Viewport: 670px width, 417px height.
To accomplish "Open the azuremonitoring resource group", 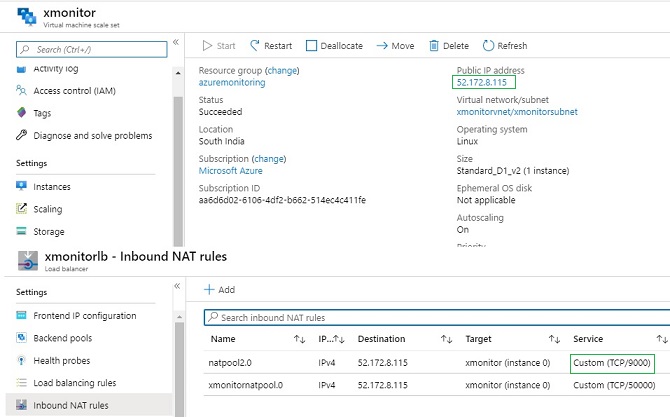I will [x=232, y=82].
